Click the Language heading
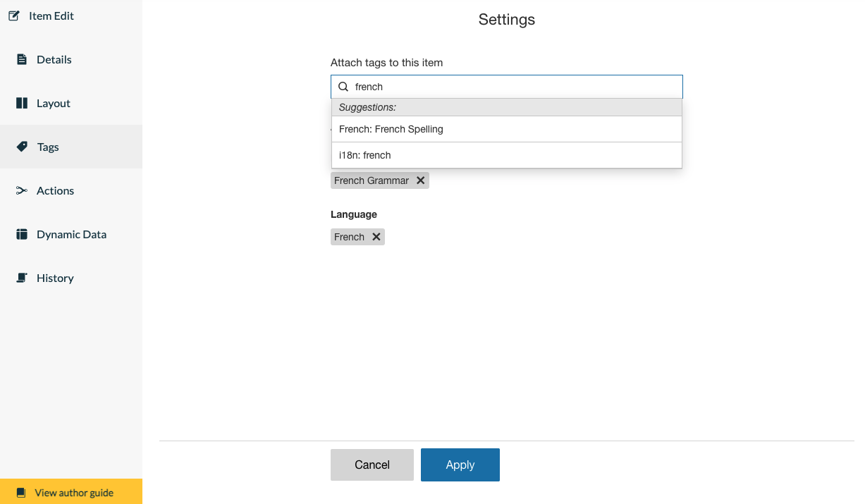865x504 pixels. tap(354, 214)
